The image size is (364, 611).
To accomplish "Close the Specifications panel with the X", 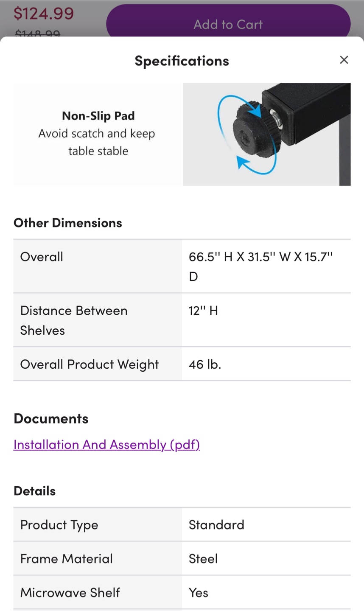I will point(344,60).
